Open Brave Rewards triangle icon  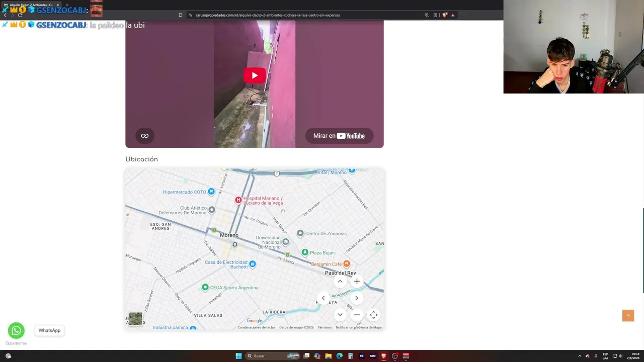point(453,15)
